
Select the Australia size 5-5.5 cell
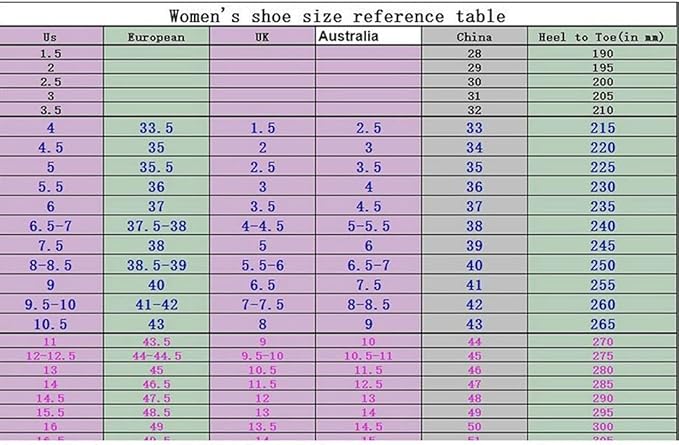(x=368, y=226)
